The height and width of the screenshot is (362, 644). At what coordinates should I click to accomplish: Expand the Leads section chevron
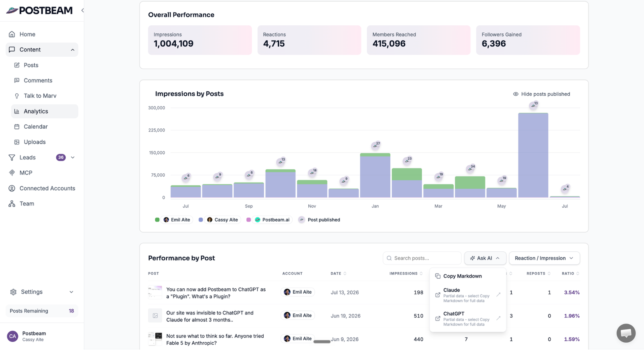72,158
